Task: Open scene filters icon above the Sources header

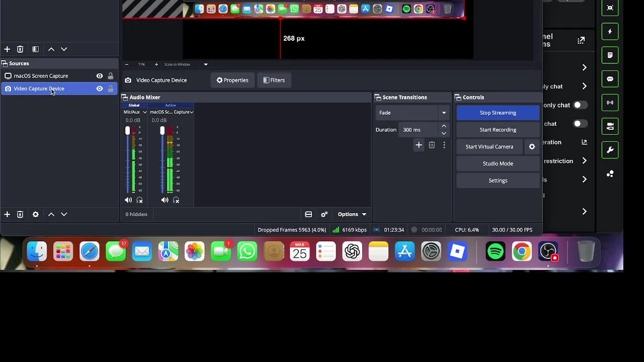Action: [35, 49]
